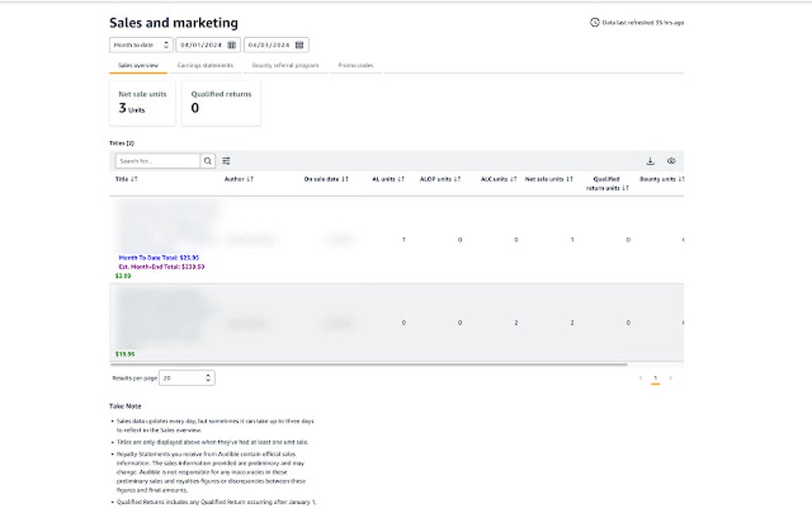
Task: Sort table by Author column
Action: pos(239,179)
